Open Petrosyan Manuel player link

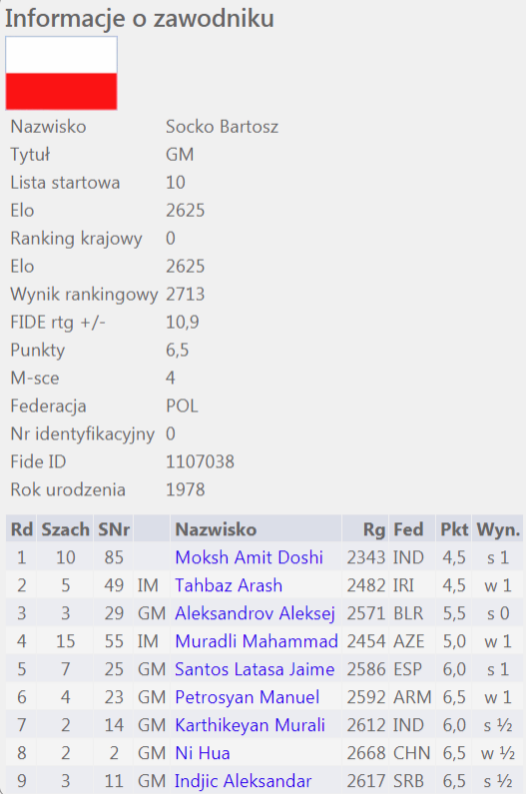[247, 697]
